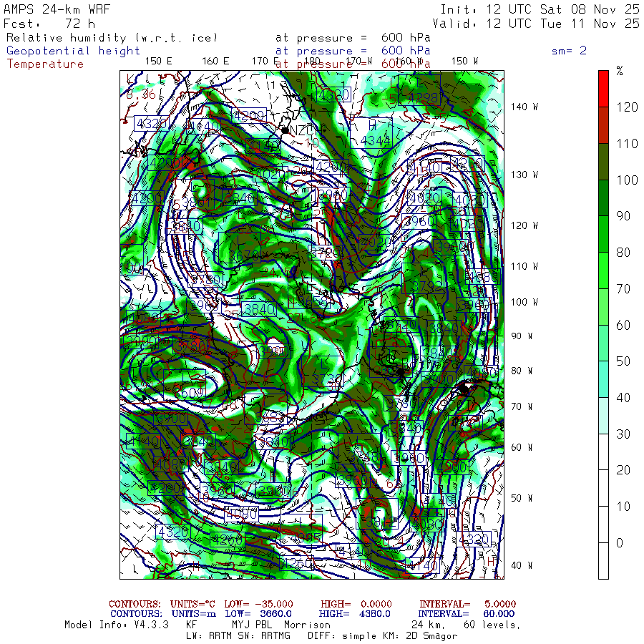Click the dark red colorbar segment between 110 and 120
This screenshot has height=644, width=644.
tap(603, 125)
